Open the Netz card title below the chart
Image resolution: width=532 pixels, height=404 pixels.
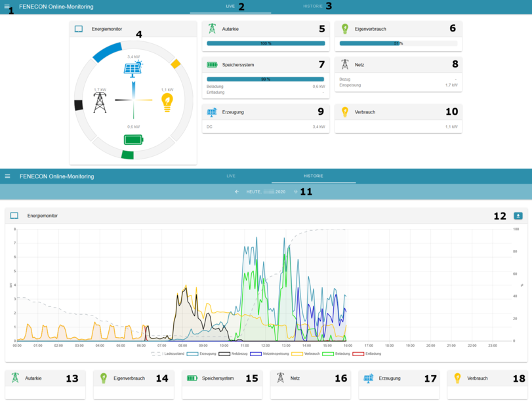295,378
